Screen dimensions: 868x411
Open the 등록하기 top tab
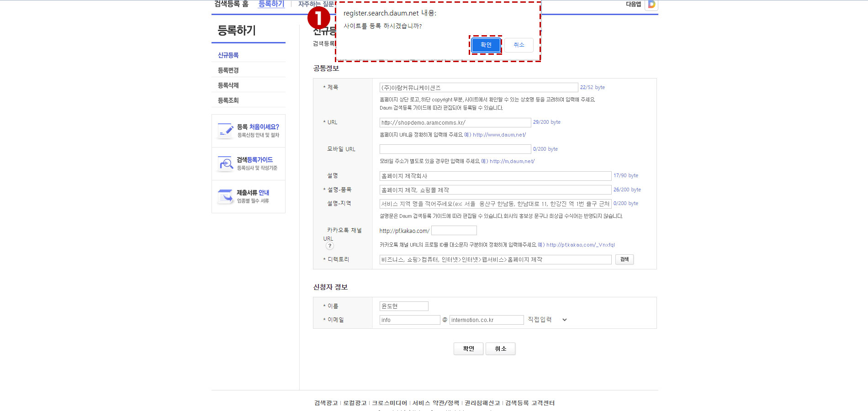pyautogui.click(x=271, y=4)
